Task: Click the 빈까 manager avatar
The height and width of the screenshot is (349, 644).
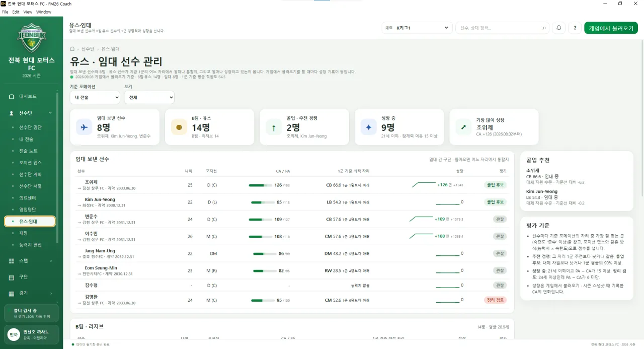Action: (14, 335)
